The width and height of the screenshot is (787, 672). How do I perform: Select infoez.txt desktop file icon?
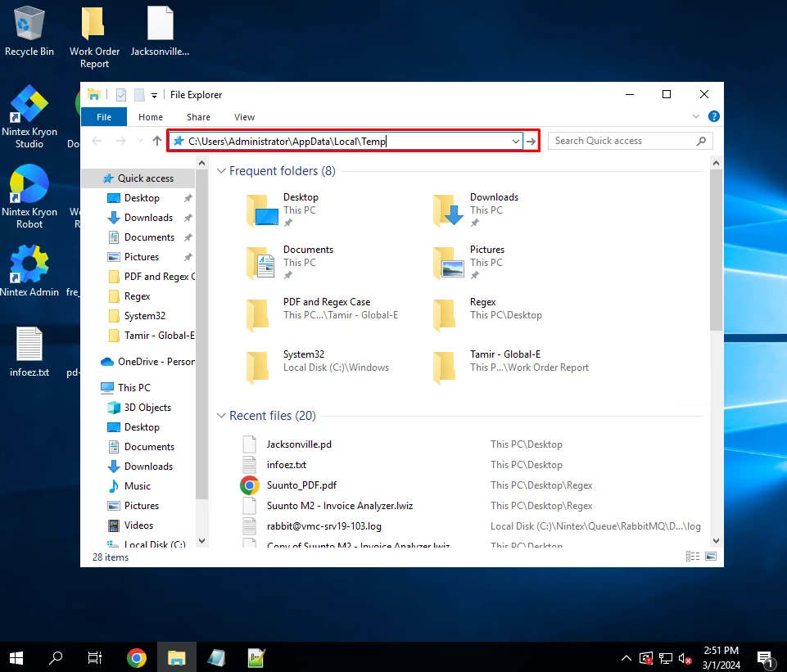[29, 351]
